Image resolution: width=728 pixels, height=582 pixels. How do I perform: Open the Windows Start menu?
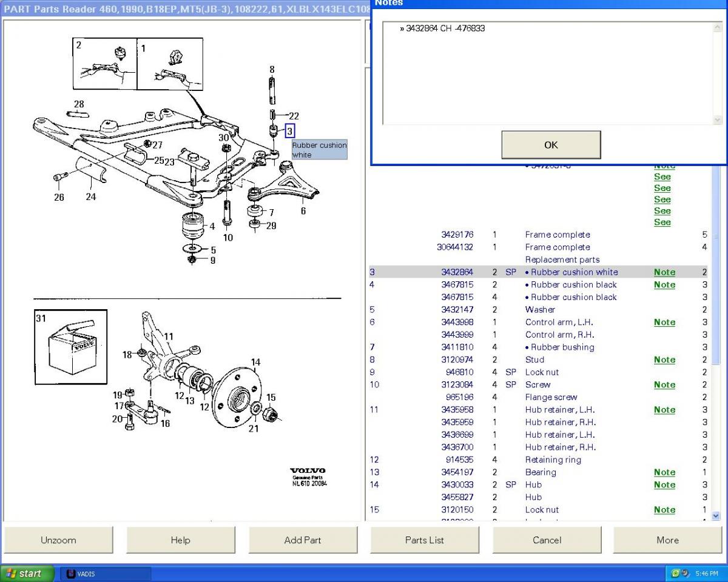click(x=24, y=574)
